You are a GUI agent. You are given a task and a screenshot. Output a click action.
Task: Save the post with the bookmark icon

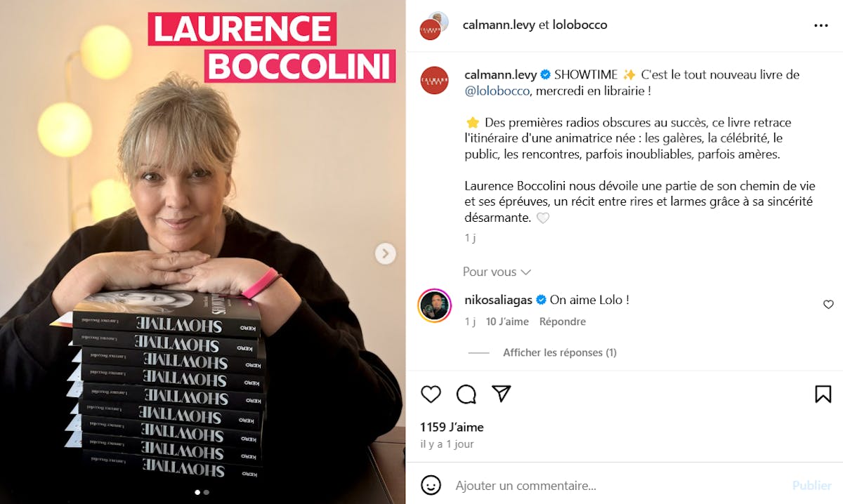(823, 394)
